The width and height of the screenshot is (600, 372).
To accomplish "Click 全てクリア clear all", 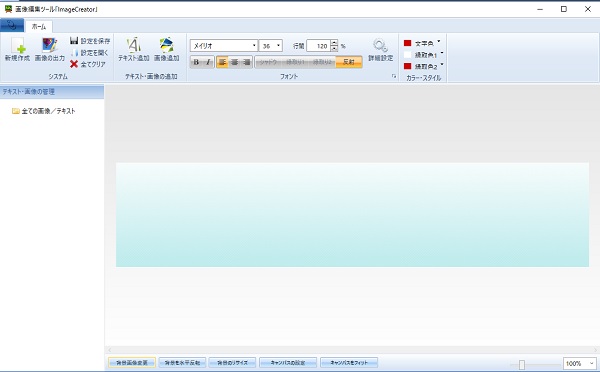I will tap(88, 64).
